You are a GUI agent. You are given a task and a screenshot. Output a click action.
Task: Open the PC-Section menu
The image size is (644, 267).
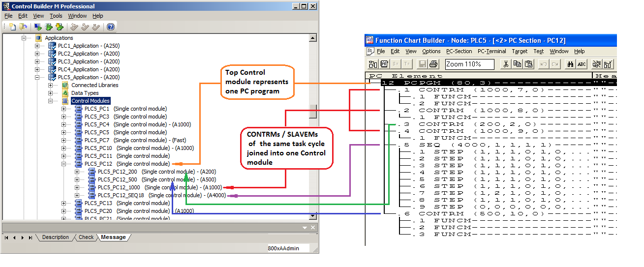[x=459, y=51]
